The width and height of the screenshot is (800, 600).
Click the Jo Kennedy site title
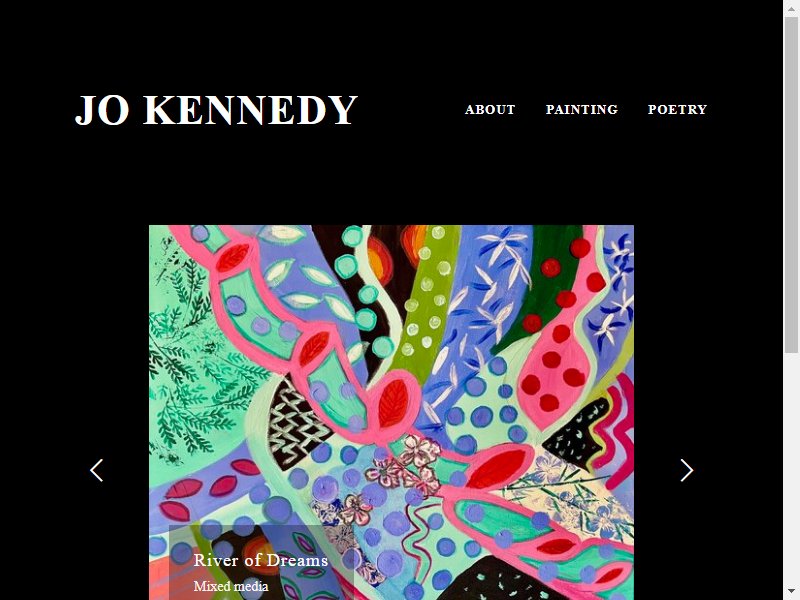coord(216,109)
